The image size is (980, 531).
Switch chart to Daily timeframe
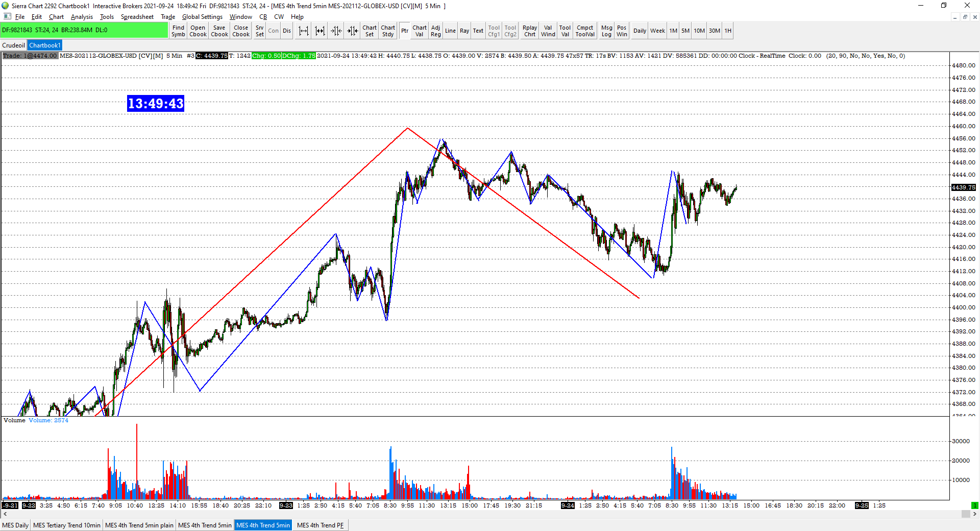(x=640, y=31)
